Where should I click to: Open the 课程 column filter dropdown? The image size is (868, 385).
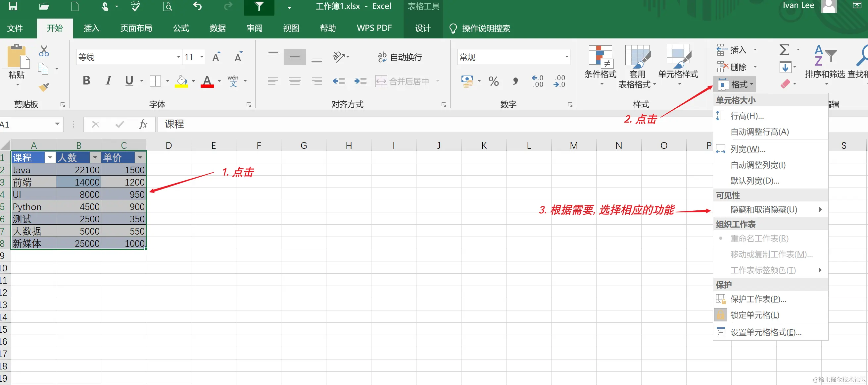pos(50,158)
